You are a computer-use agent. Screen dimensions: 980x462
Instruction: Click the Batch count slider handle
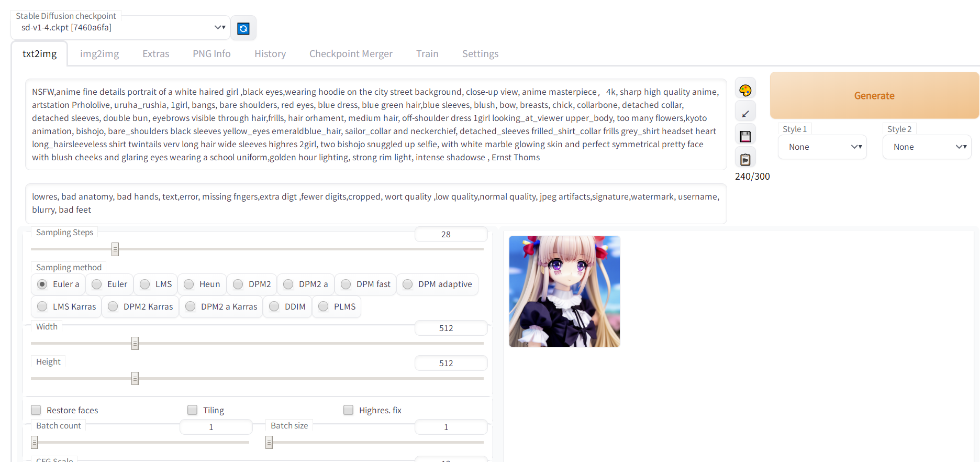(35, 443)
